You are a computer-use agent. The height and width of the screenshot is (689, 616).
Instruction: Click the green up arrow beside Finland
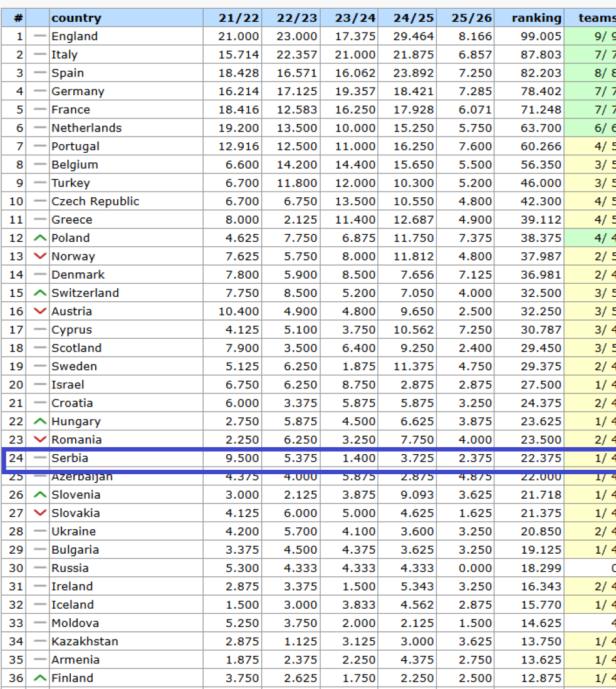tap(39, 678)
